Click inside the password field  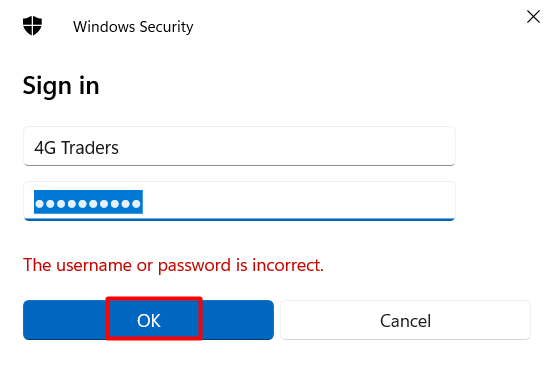(239, 201)
